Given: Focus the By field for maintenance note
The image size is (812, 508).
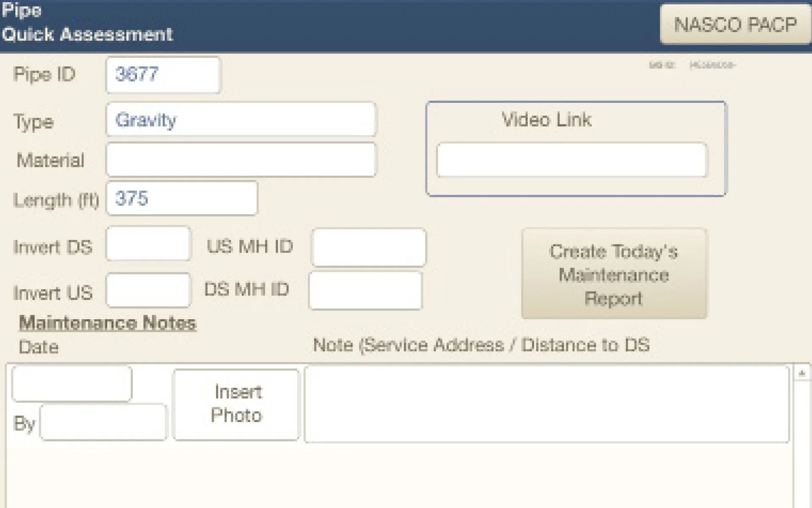Looking at the screenshot, I should (x=103, y=422).
